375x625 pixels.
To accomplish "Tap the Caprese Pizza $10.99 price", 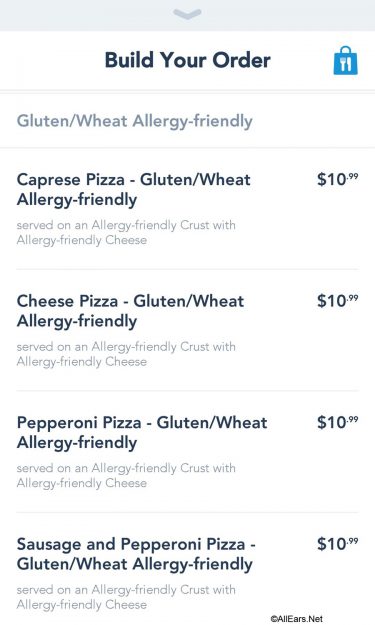I will point(338,179).
